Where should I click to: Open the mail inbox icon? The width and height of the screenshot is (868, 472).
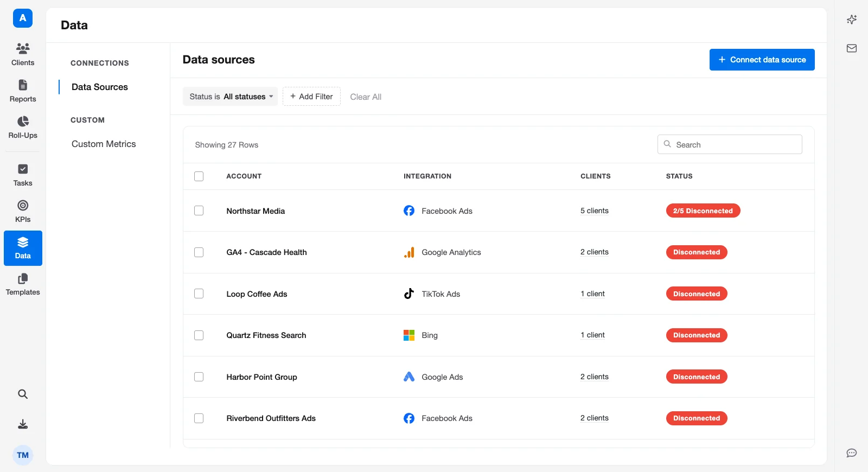tap(852, 48)
